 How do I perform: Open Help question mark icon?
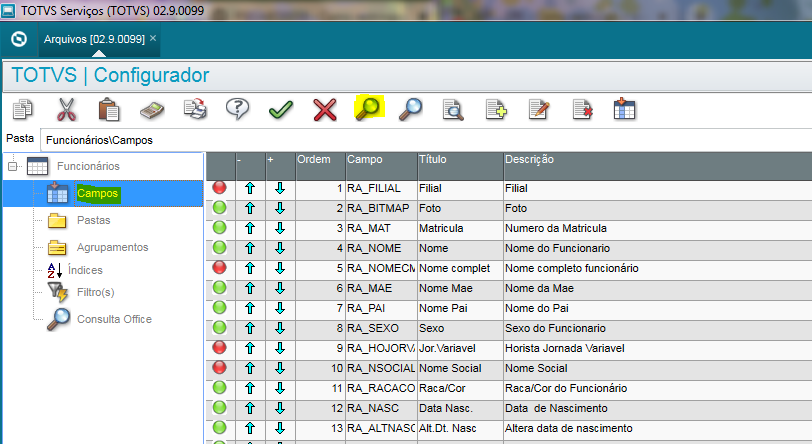pos(238,109)
